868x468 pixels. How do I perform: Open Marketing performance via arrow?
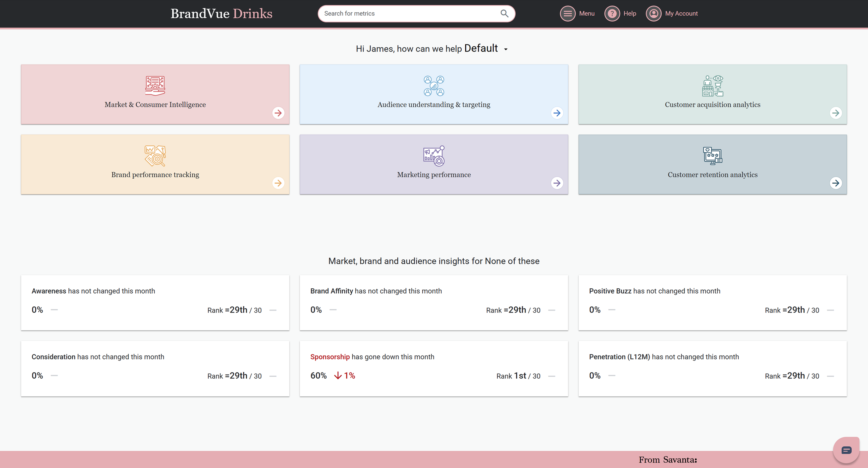tap(557, 183)
